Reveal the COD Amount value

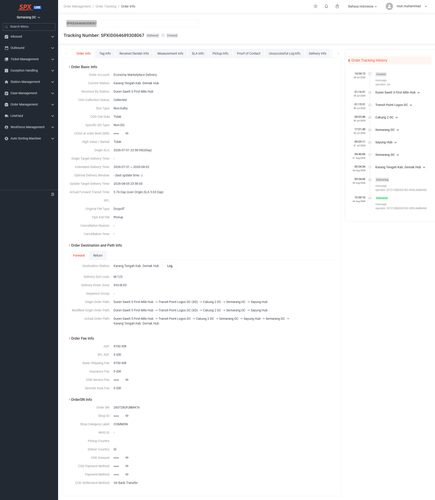tap(127, 458)
